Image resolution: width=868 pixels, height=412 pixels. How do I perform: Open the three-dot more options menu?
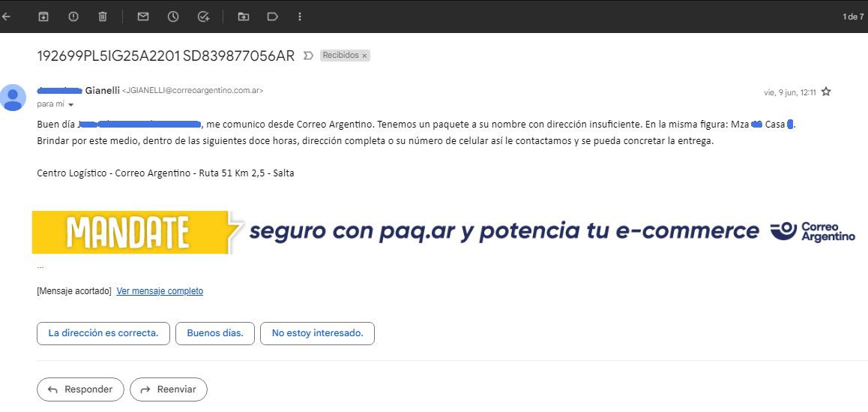[301, 17]
